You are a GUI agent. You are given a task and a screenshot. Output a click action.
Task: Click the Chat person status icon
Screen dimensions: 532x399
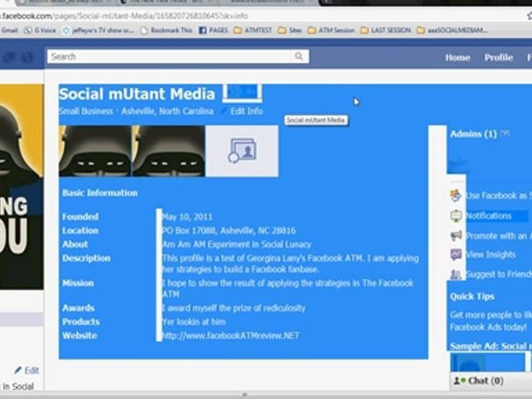click(459, 381)
